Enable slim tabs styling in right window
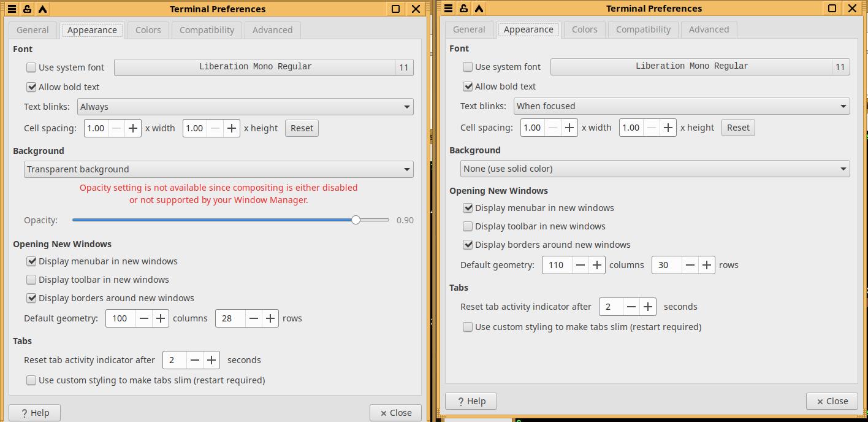 (468, 327)
